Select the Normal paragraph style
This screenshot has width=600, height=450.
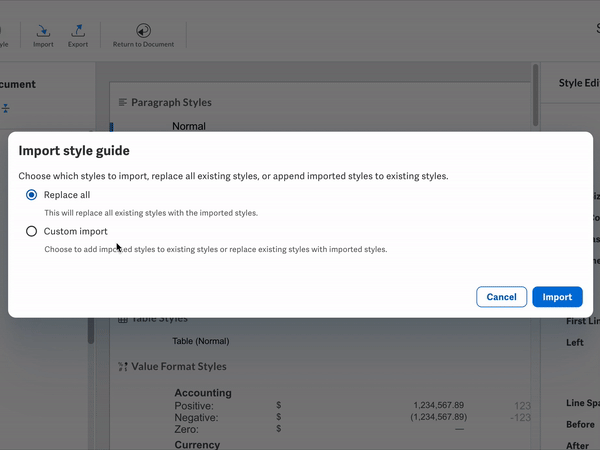(x=189, y=126)
